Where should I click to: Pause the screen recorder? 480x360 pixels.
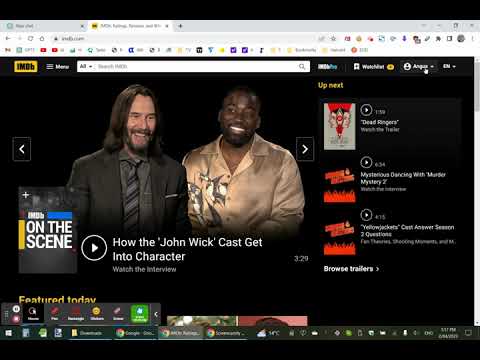tap(16, 309)
